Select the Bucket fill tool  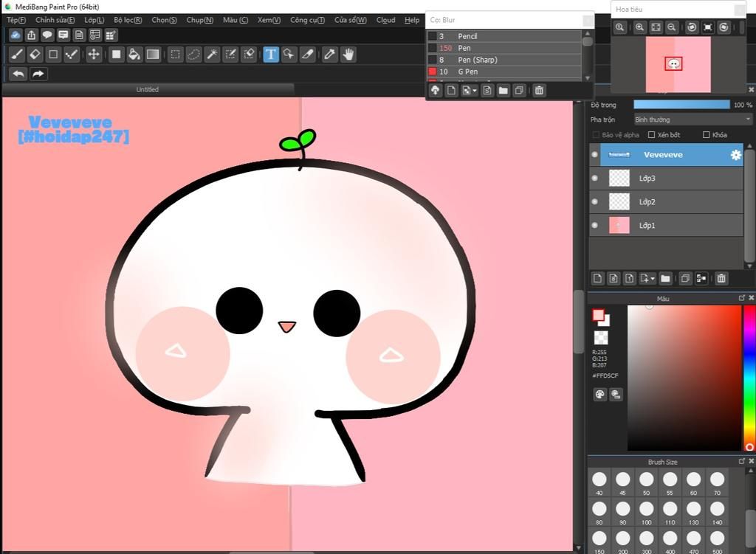click(134, 55)
